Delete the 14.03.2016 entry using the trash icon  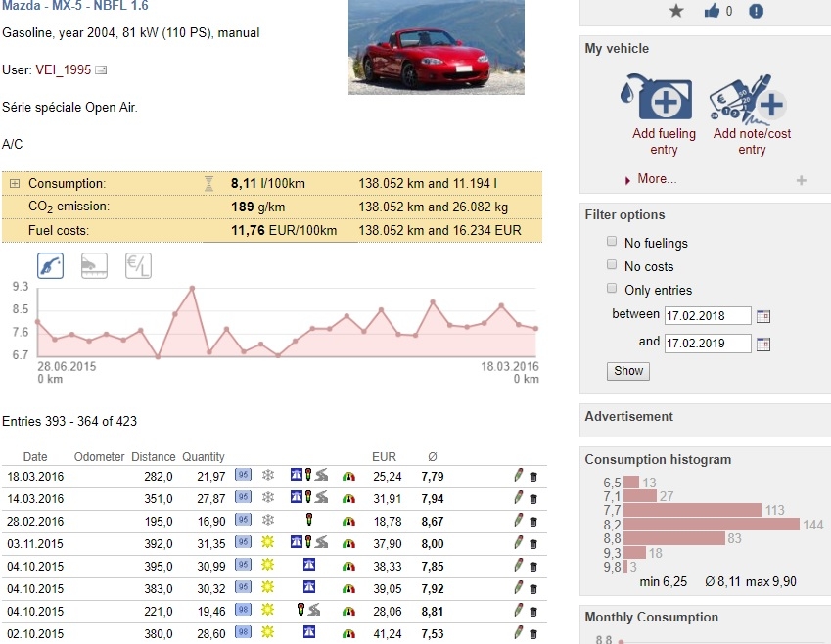click(x=533, y=499)
